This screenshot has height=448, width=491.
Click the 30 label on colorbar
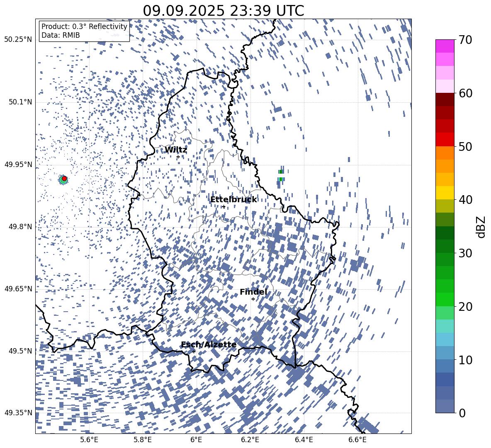465,253
